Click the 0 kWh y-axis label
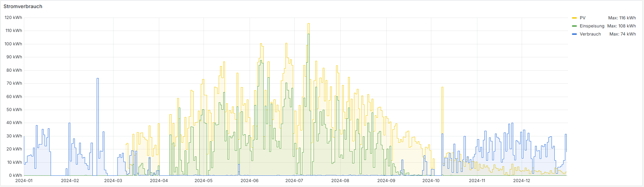Image resolution: width=644 pixels, height=187 pixels. [x=15, y=175]
